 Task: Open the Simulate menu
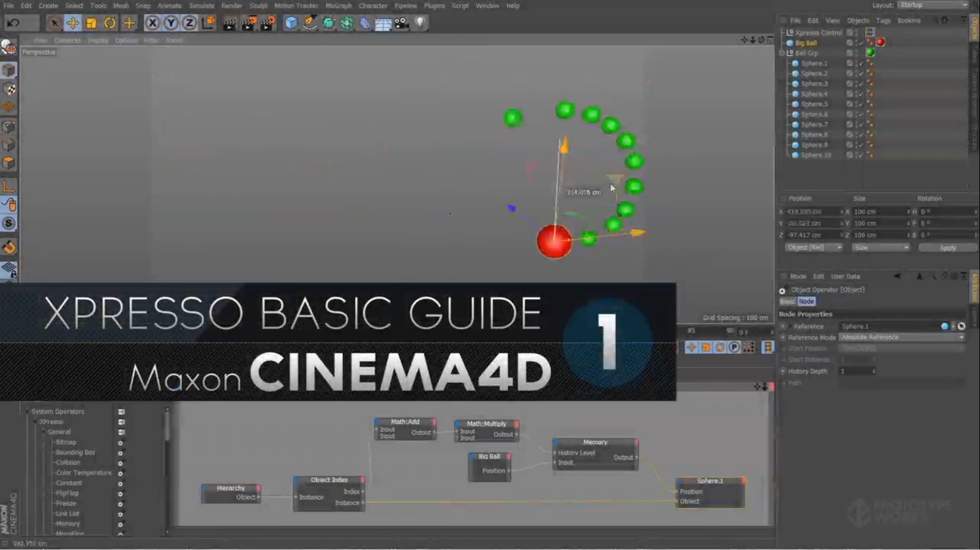point(201,5)
